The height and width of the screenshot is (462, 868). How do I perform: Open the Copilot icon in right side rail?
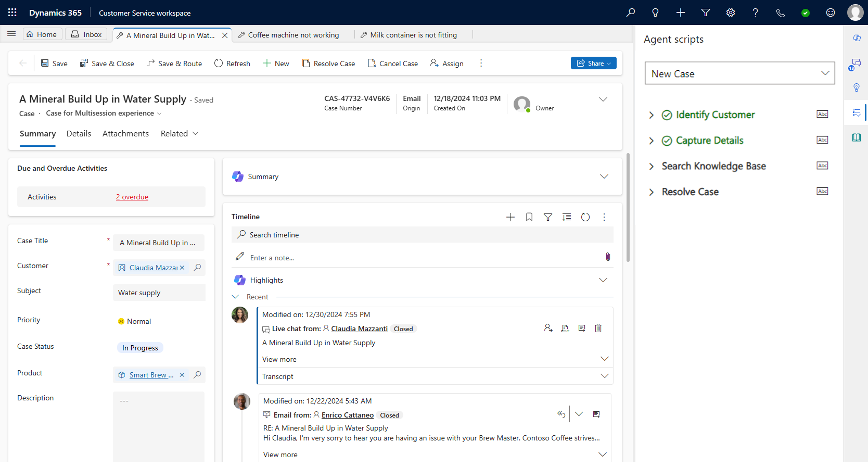(857, 38)
